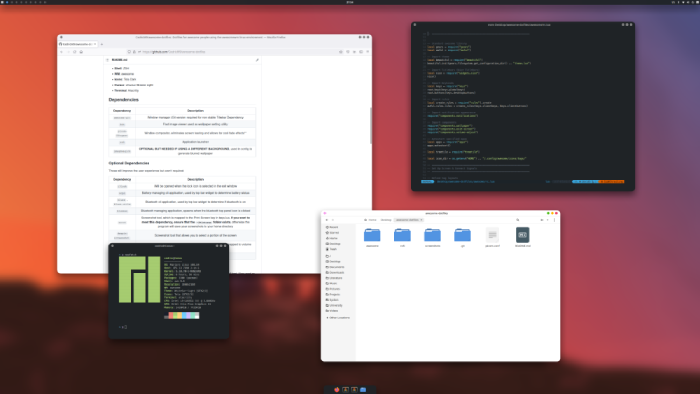Viewport: 700px width, 394px height.
Task: Open the screenshots folder in the file manager
Action: [432, 236]
